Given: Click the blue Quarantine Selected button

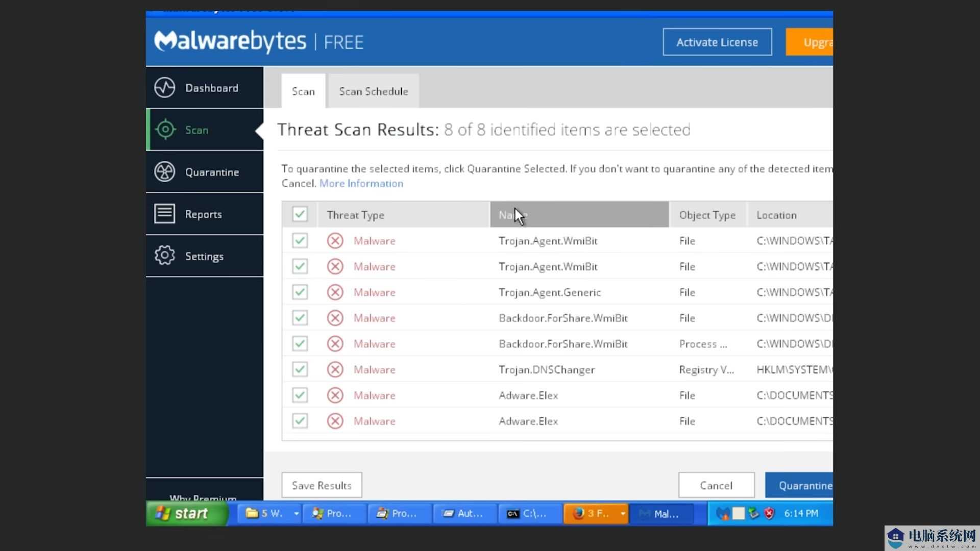Looking at the screenshot, I should [799, 485].
